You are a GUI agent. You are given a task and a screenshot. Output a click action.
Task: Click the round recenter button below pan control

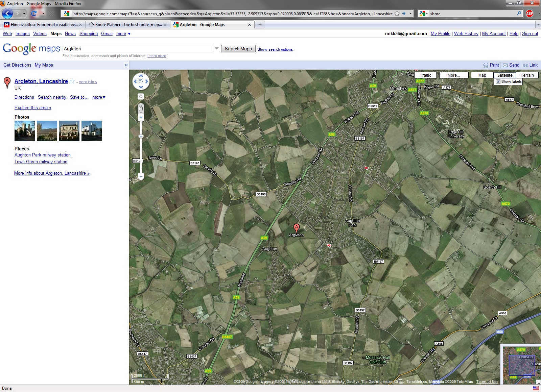141,97
